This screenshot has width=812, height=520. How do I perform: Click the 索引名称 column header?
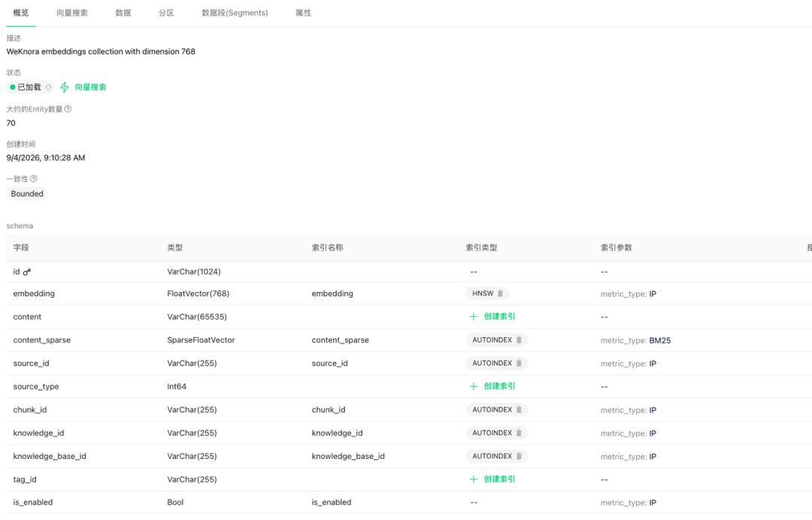(x=327, y=248)
